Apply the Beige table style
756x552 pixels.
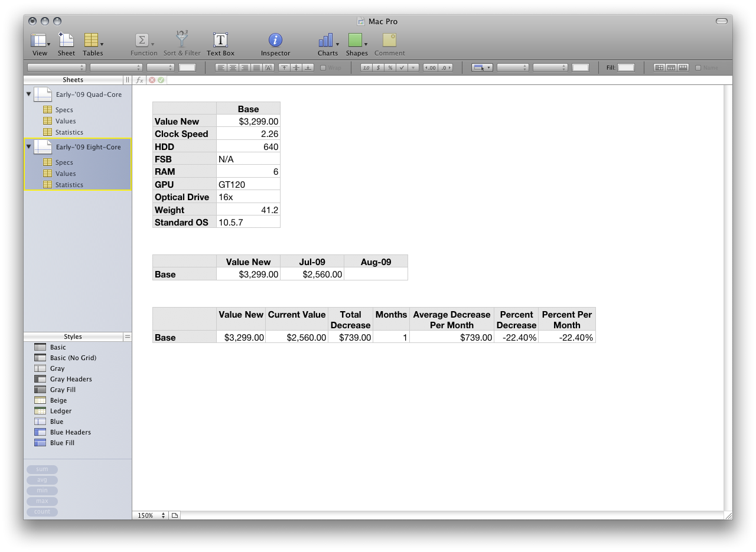click(58, 400)
